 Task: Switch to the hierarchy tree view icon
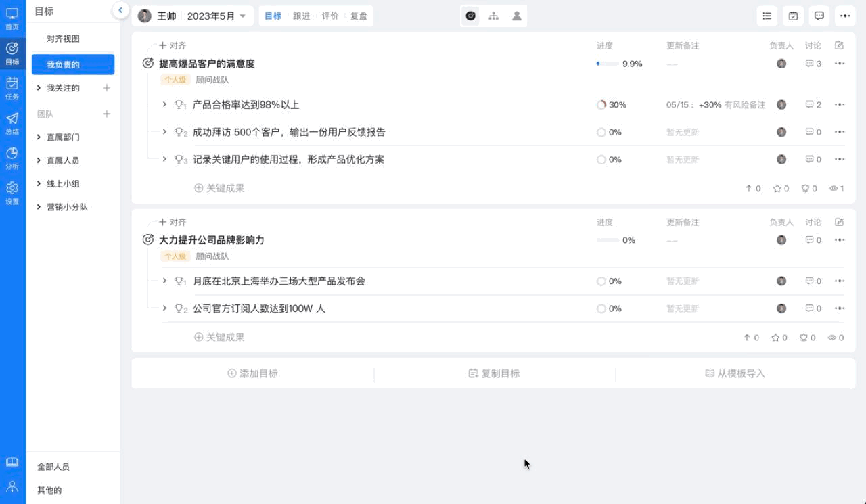pos(494,16)
